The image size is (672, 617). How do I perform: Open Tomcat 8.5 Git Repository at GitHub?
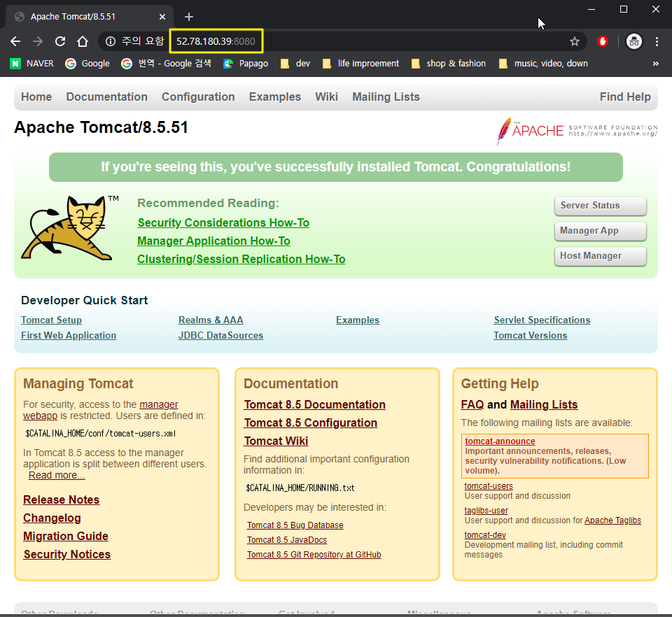(x=314, y=555)
